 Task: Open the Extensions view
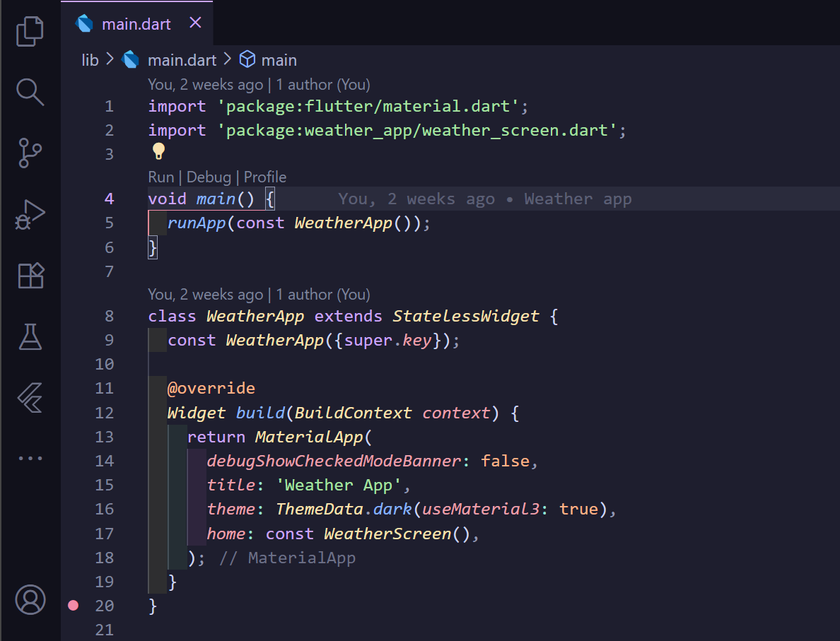pyautogui.click(x=30, y=276)
